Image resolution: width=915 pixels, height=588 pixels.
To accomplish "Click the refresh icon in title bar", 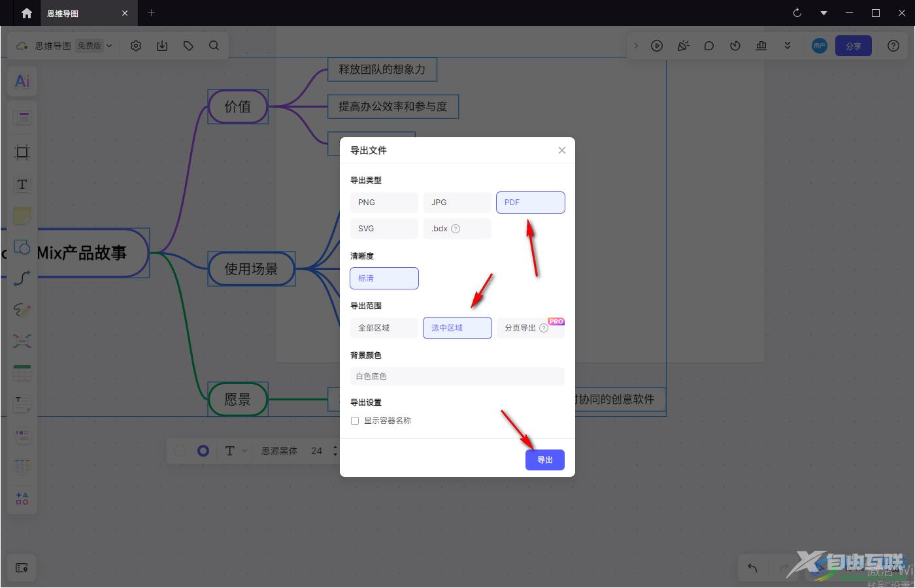I will [797, 13].
